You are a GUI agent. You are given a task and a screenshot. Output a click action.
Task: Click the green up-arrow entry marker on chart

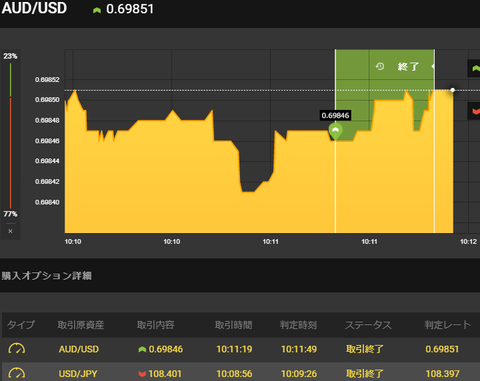(336, 131)
